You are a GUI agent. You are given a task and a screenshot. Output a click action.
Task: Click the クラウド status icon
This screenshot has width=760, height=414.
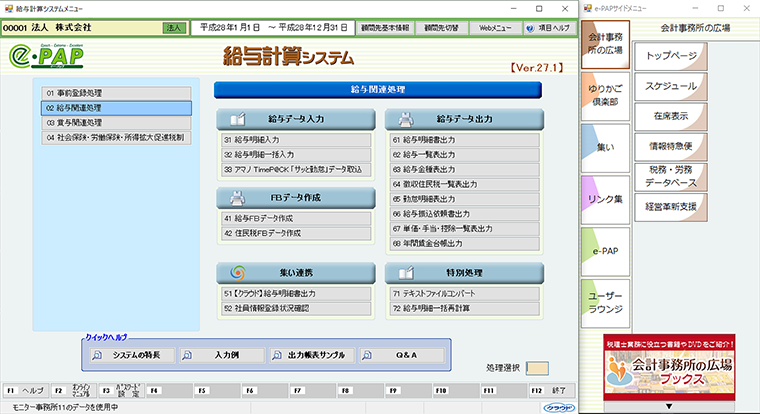coord(559,408)
